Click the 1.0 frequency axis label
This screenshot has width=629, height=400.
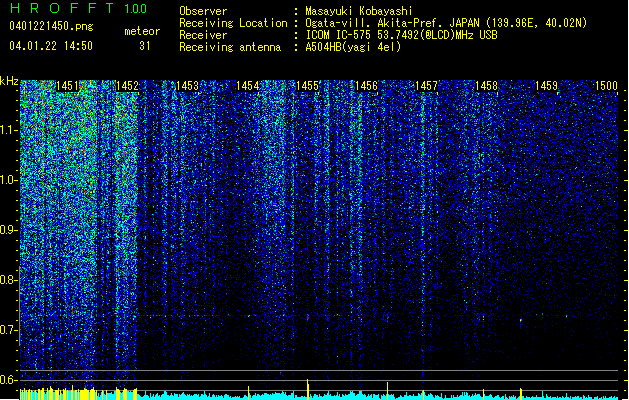click(x=9, y=180)
